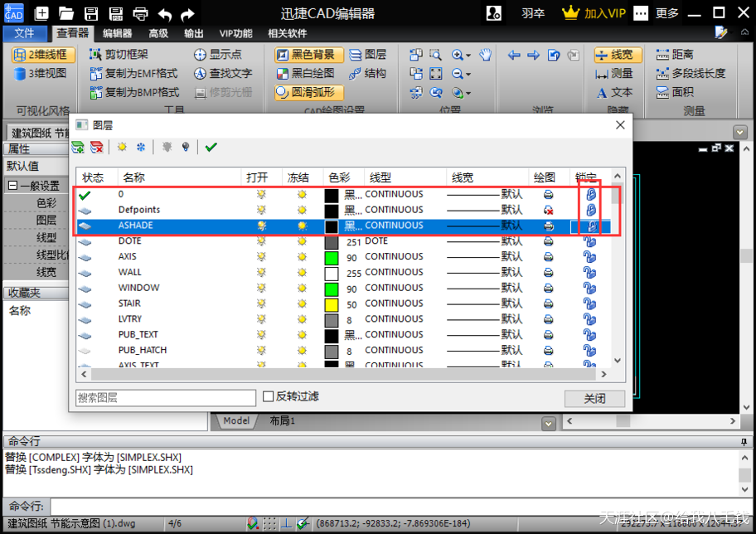Click the 关闭 button in layer dialog
Viewport: 756px width, 534px height.
[x=594, y=399]
